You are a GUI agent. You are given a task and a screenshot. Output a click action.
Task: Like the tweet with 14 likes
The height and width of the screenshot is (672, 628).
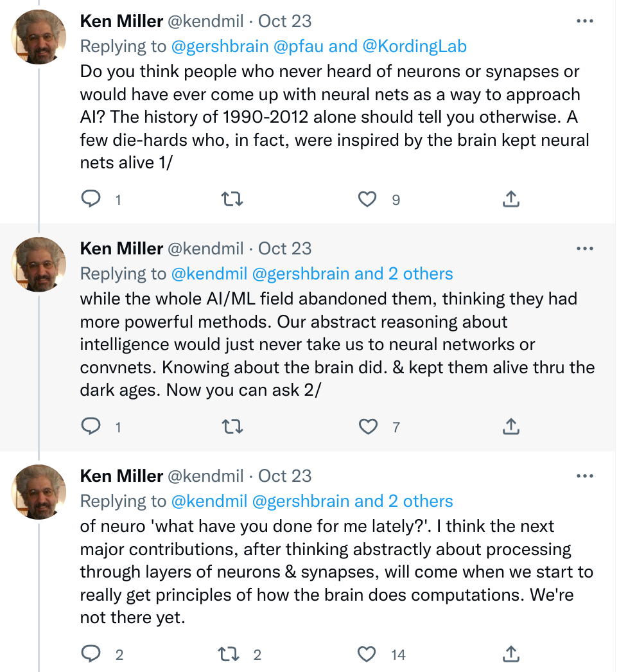click(x=367, y=654)
